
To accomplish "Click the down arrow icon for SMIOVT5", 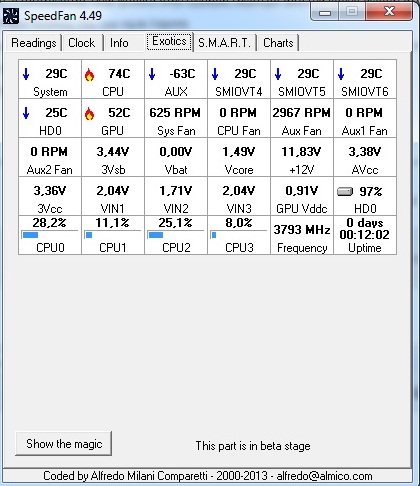I will click(278, 74).
